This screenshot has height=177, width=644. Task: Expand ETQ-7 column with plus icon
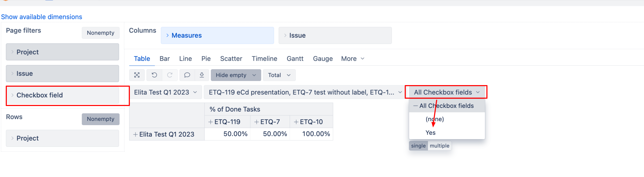click(x=257, y=122)
